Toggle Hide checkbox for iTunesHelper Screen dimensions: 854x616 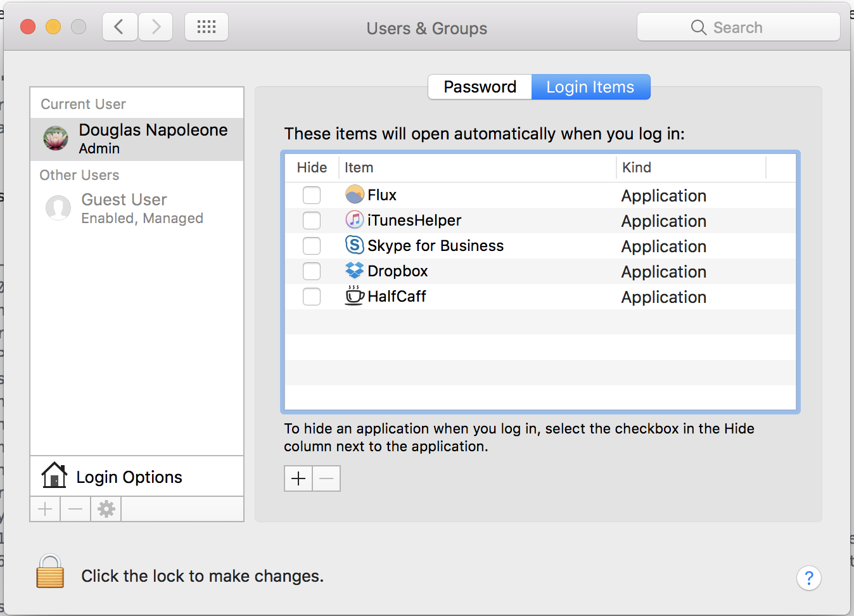click(312, 221)
